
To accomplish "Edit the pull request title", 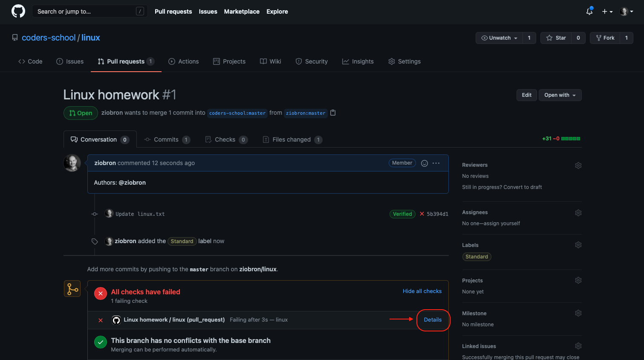I will [527, 95].
